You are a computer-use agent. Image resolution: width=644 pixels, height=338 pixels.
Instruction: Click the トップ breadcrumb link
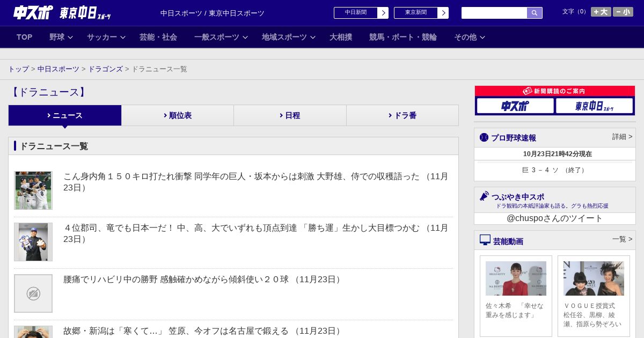pos(19,69)
